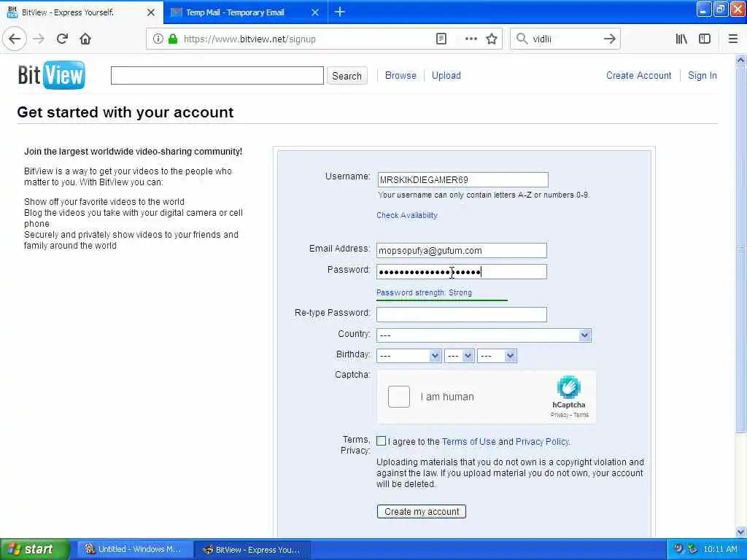Bookmark this page with the star icon
The height and width of the screenshot is (560, 747).
coord(492,39)
